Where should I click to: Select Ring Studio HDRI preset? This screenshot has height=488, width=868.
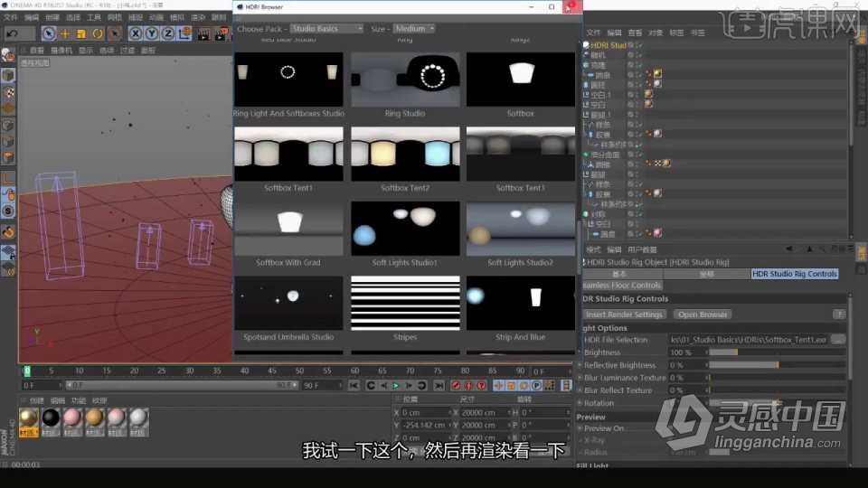405,80
